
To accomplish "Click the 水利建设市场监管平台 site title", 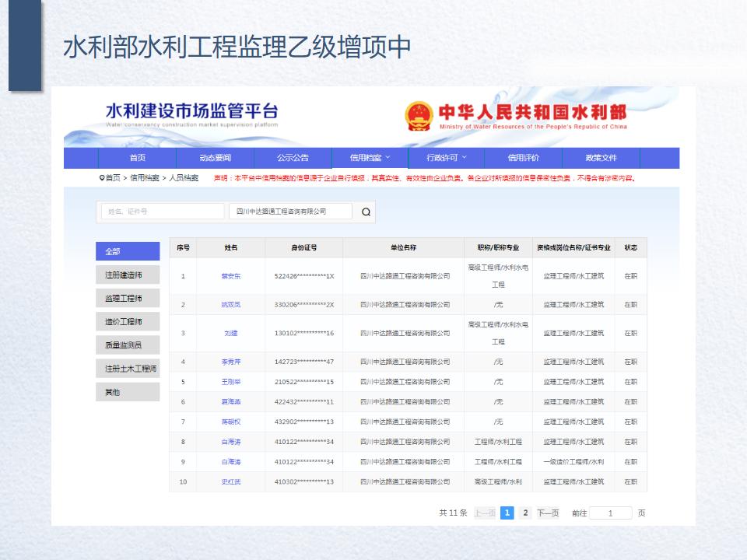I will pyautogui.click(x=191, y=111).
